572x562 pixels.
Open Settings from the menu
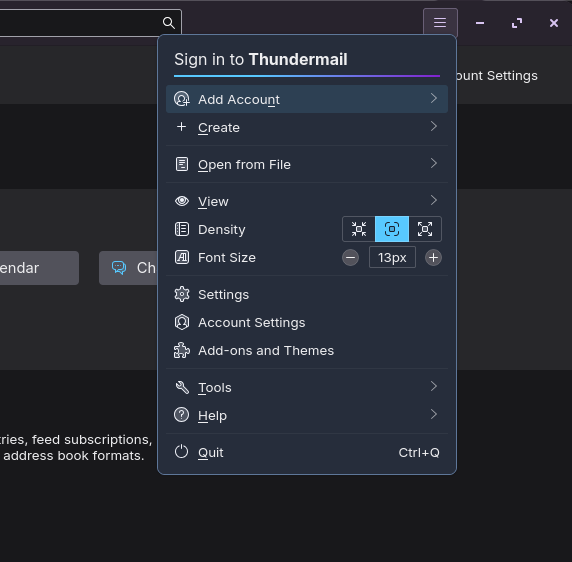307,294
